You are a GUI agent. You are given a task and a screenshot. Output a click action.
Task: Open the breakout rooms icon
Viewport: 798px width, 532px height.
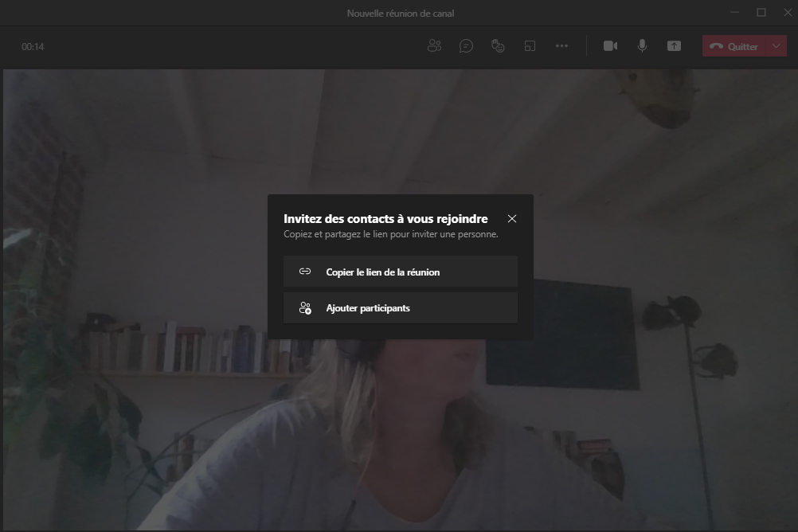pyautogui.click(x=530, y=46)
